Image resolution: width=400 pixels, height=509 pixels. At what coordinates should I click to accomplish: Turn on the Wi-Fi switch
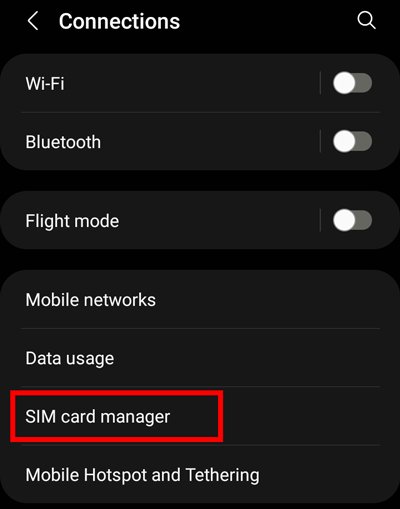(x=353, y=83)
